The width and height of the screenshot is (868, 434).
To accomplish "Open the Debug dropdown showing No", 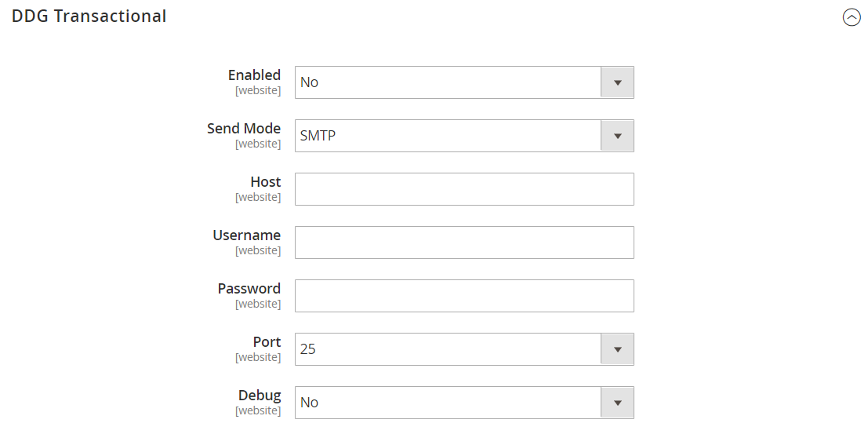I will (x=464, y=403).
